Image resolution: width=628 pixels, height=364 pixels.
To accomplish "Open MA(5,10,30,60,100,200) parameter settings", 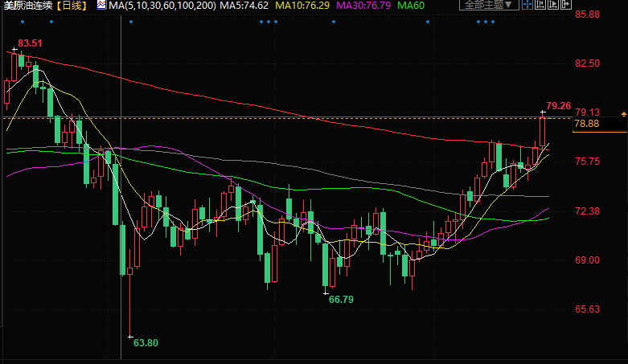I will tap(162, 6).
